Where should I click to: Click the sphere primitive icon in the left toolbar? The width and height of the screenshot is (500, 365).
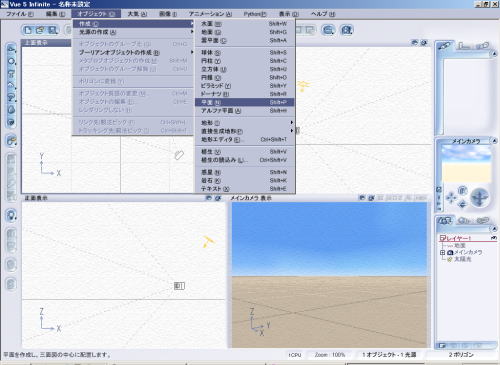point(11,61)
